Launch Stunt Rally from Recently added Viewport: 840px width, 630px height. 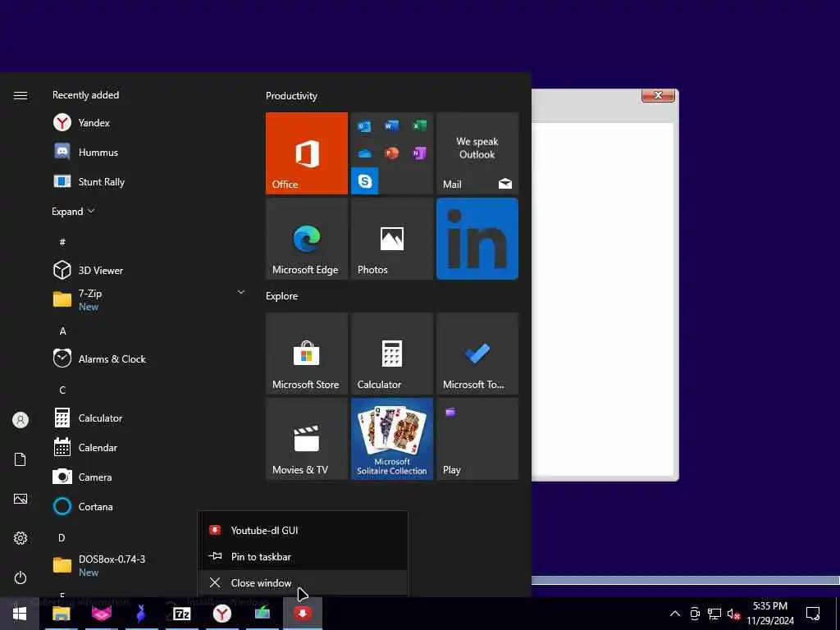(x=148, y=181)
